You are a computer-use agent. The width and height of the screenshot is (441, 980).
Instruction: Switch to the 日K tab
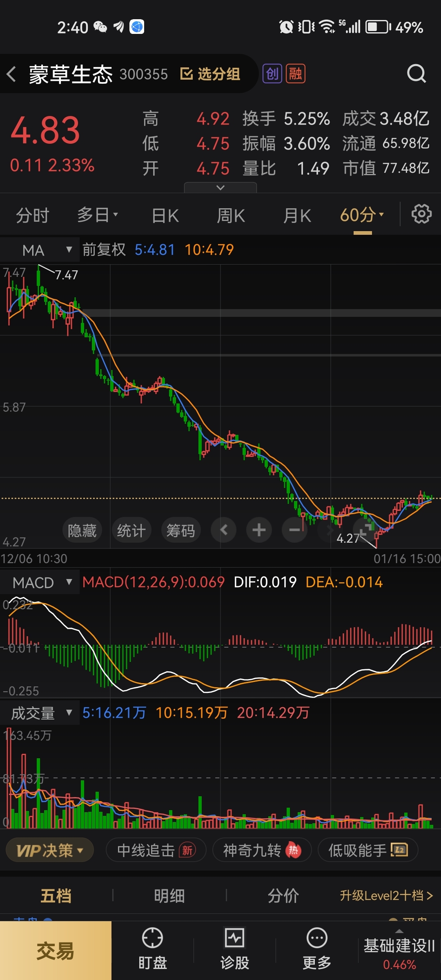click(x=165, y=215)
